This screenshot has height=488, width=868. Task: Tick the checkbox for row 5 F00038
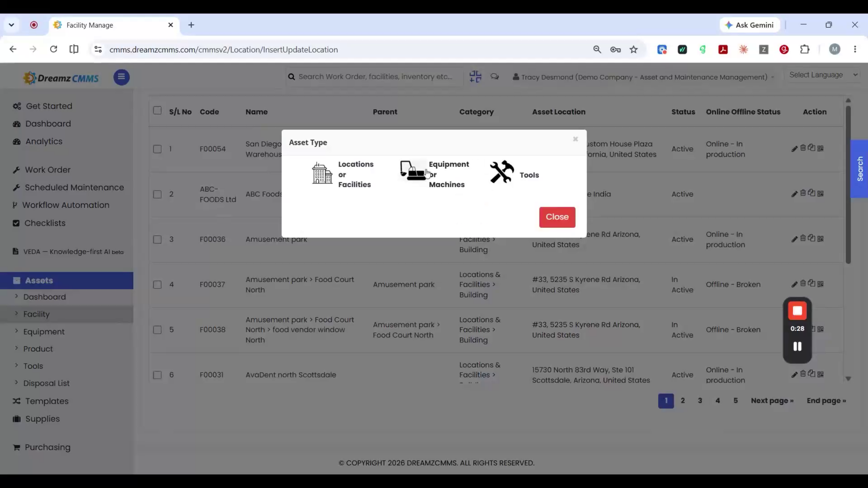157,330
